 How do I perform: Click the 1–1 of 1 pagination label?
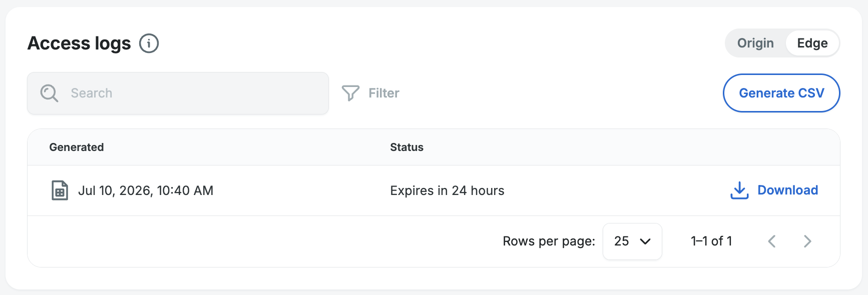click(711, 241)
